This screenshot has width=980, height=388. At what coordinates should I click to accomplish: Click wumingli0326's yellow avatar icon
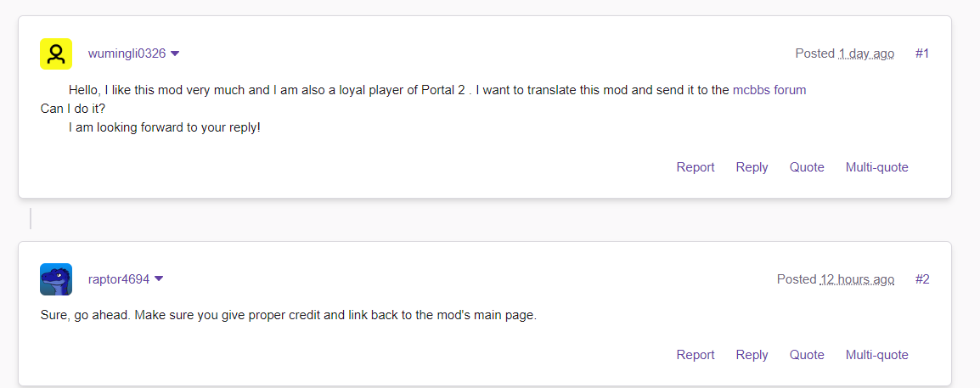(x=56, y=53)
